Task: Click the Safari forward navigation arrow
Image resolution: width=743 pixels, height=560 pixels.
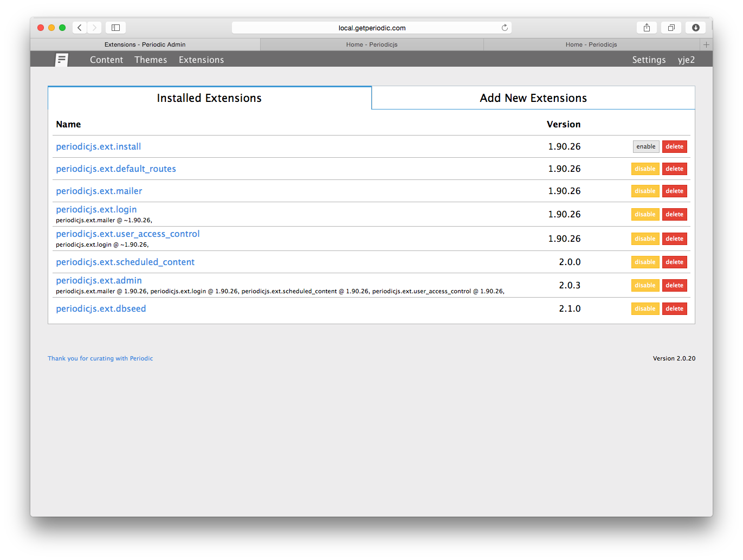Action: point(94,28)
